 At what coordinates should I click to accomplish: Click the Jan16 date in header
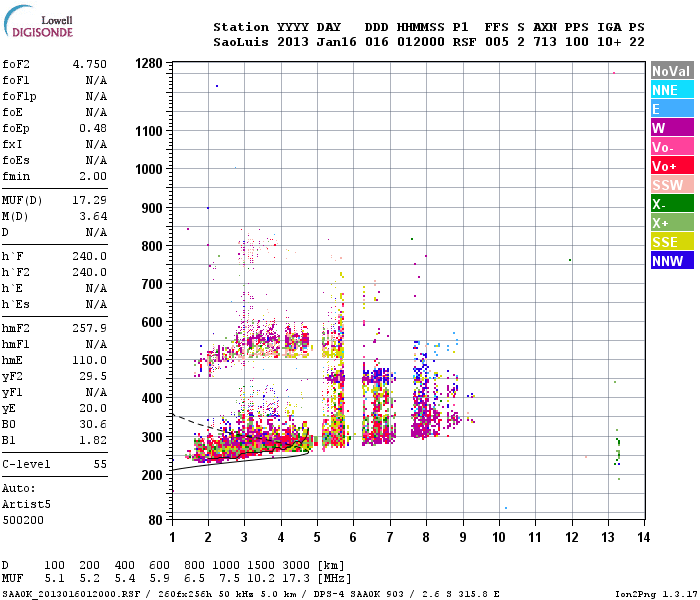337,42
